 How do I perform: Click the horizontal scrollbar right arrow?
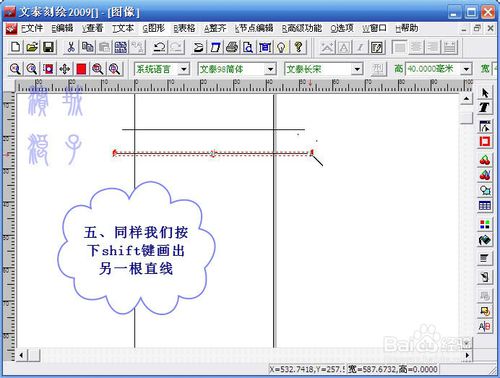[467, 355]
